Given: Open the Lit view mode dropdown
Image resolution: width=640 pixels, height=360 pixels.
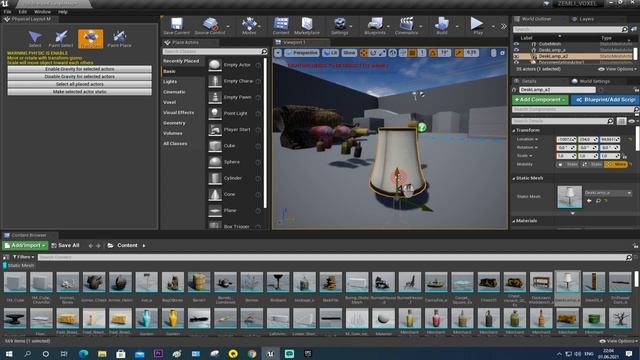Looking at the screenshot, I should [x=330, y=53].
